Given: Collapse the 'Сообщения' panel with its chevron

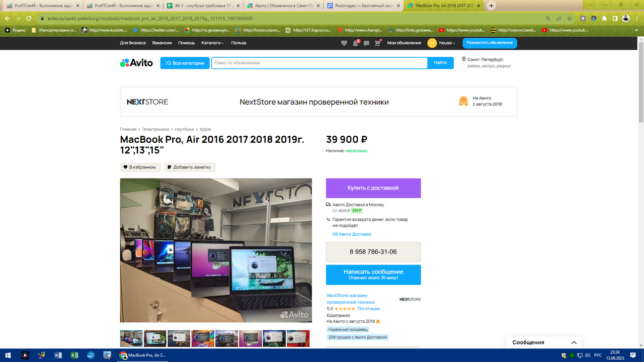Looking at the screenshot, I should coord(574,342).
